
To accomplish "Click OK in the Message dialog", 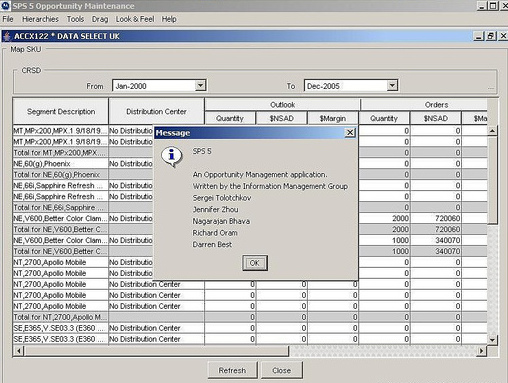I will click(255, 263).
